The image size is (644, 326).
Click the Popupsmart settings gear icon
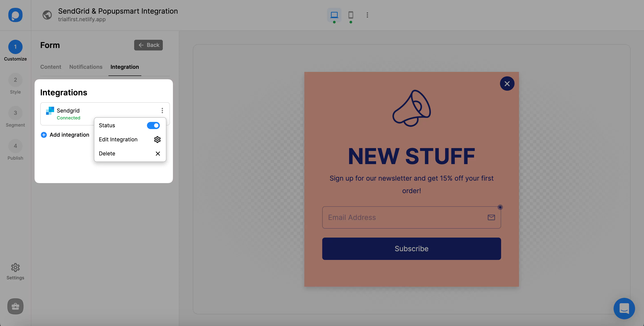[x=15, y=267]
